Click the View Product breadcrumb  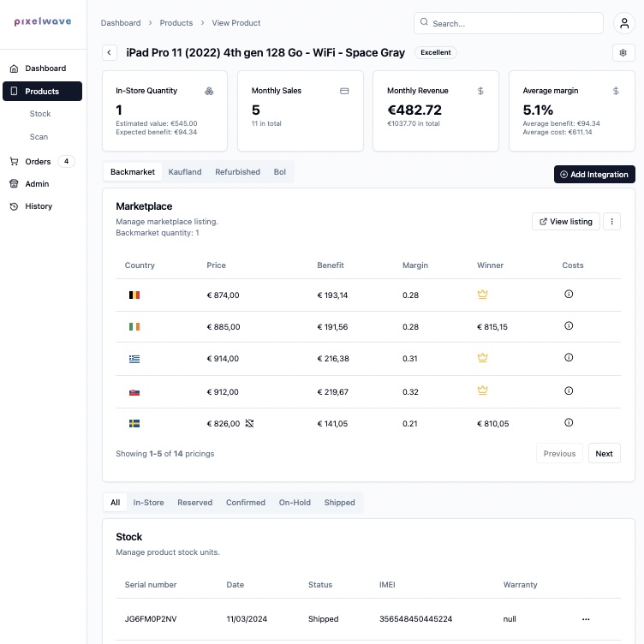point(236,23)
